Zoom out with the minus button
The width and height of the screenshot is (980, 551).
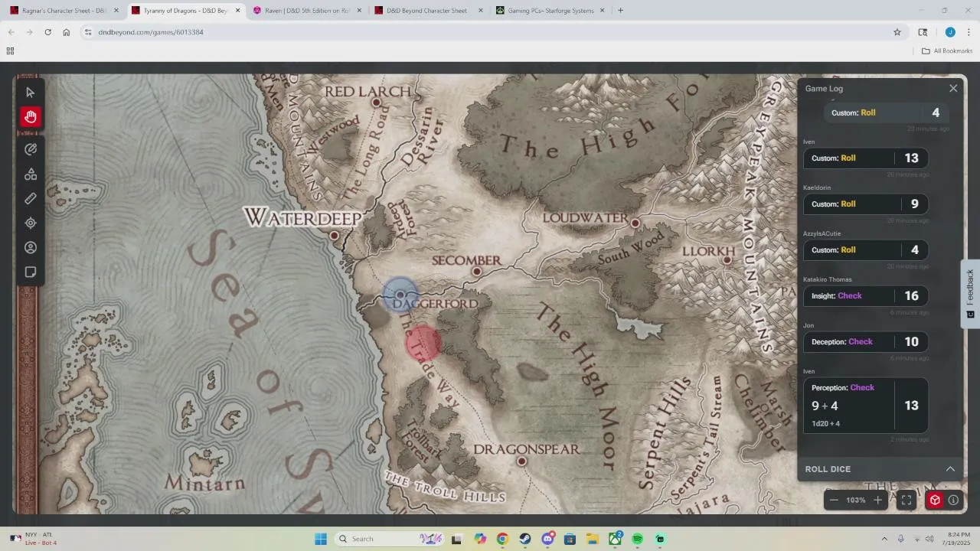[834, 500]
